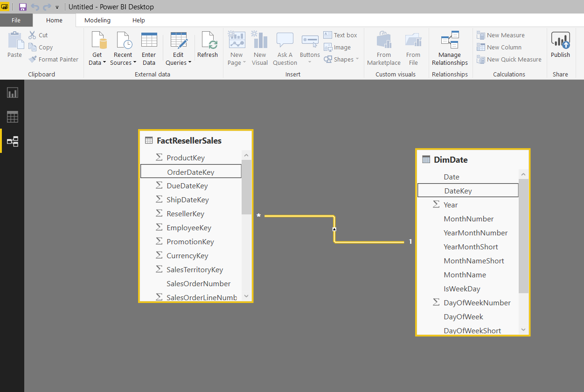The width and height of the screenshot is (584, 392).
Task: Select the OrderDateKey field in FactResellerSales
Action: coord(191,171)
